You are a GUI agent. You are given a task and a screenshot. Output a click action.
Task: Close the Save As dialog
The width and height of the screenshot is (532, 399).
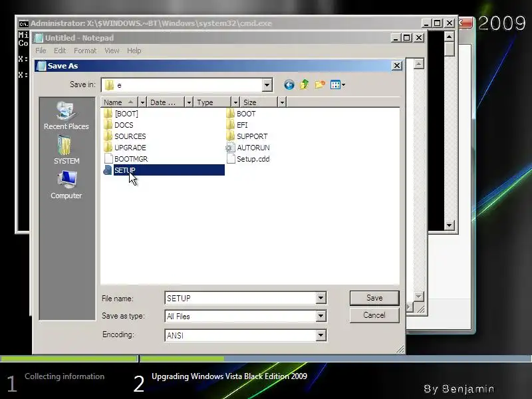(x=397, y=65)
